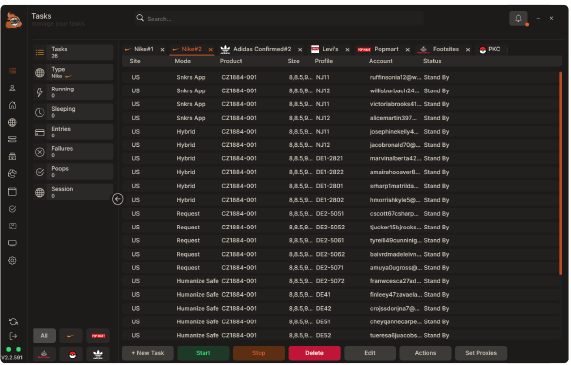Click the Edit button
This screenshot has width=571, height=365.
[x=370, y=353]
